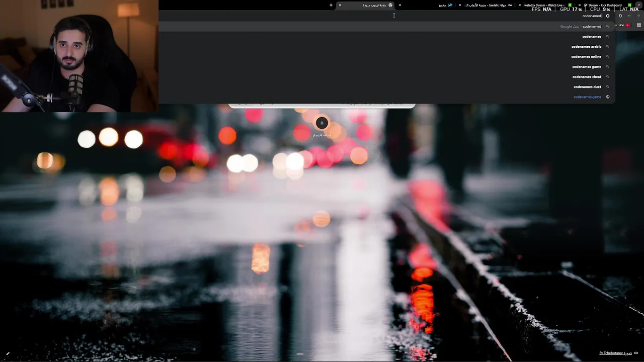Click globe icon beside codenames.game
The height and width of the screenshot is (362, 644).
click(x=608, y=97)
